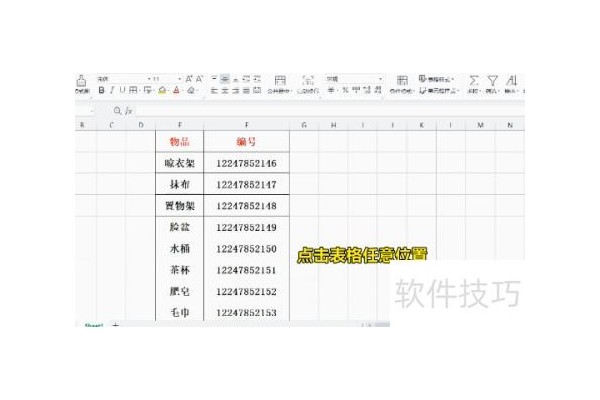Image resolution: width=600 pixels, height=400 pixels.
Task: Toggle Underline formatting
Action: tap(122, 90)
